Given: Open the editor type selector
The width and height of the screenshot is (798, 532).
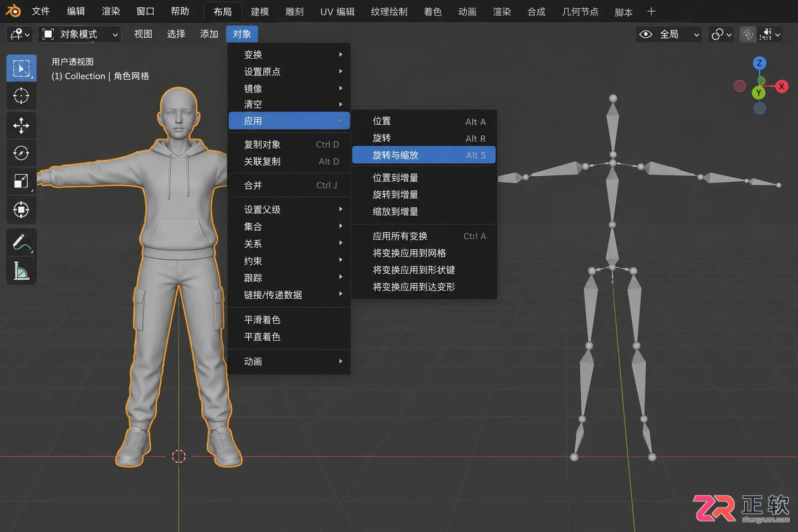Looking at the screenshot, I should click(20, 34).
